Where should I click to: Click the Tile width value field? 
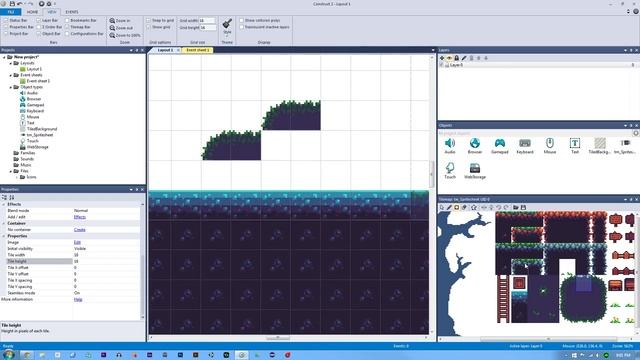click(106, 255)
